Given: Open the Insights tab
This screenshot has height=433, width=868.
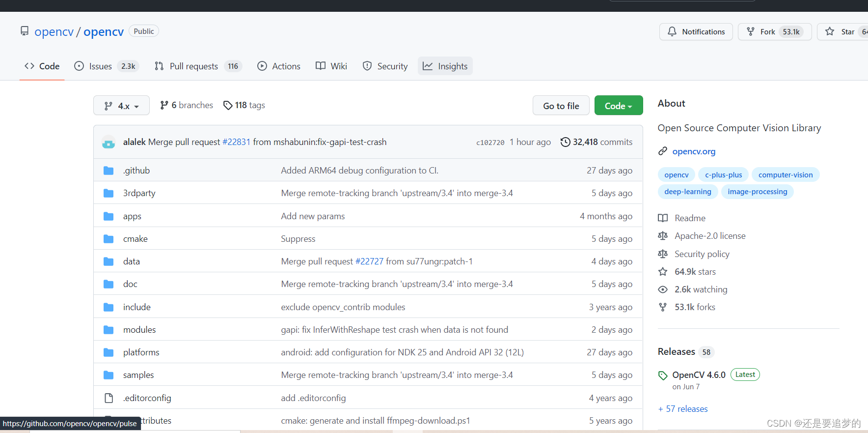Looking at the screenshot, I should pos(445,66).
